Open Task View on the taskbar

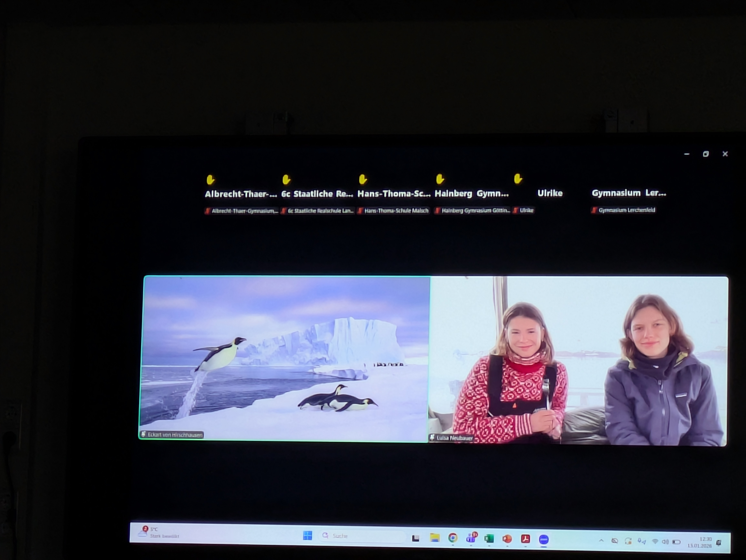tap(416, 538)
